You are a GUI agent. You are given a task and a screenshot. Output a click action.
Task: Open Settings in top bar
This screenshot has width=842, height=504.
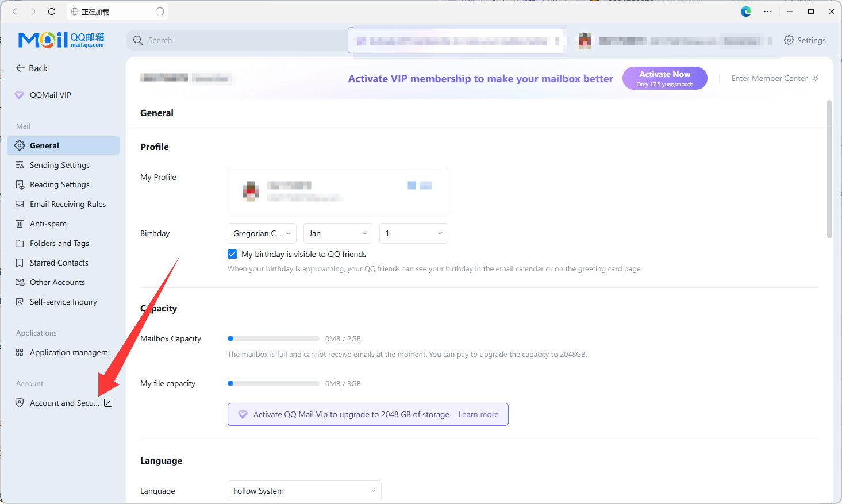805,40
